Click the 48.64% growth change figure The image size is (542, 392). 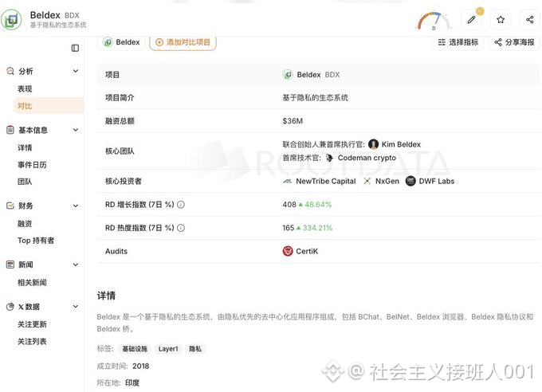[x=318, y=205]
